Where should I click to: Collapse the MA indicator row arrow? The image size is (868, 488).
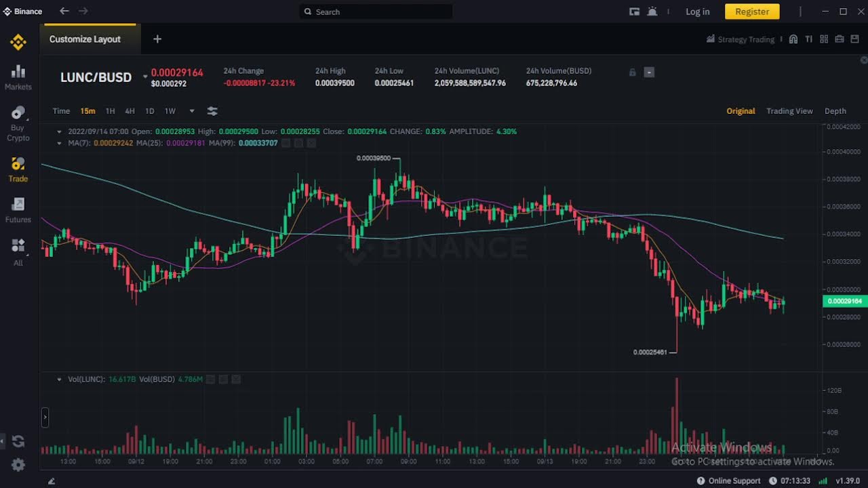(60, 143)
